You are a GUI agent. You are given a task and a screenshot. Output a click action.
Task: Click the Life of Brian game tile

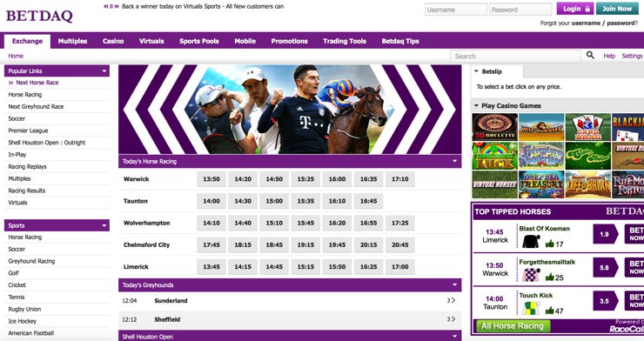click(x=587, y=184)
